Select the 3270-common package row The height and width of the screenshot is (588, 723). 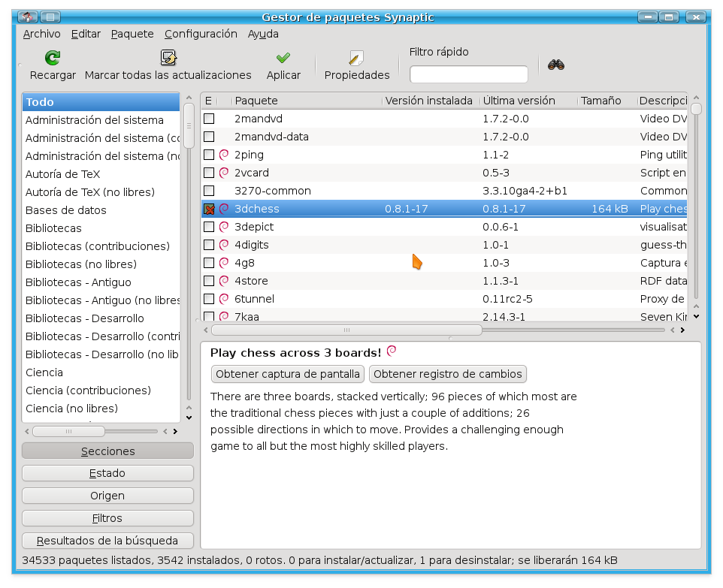point(444,190)
